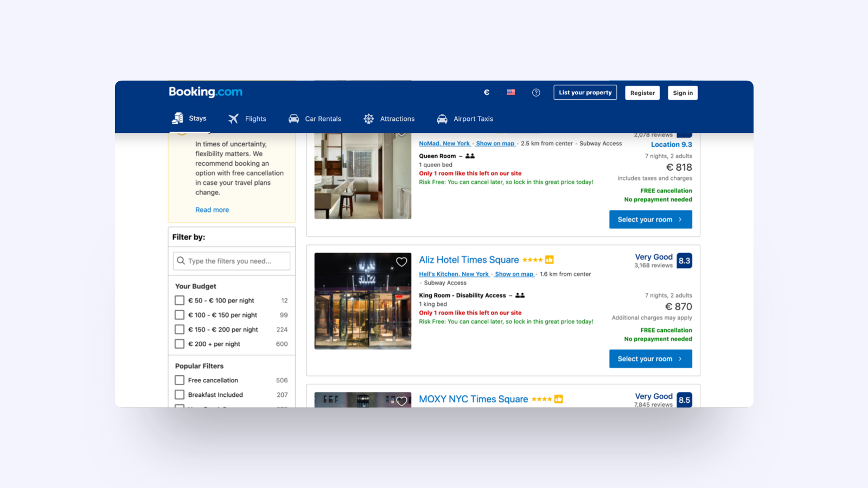
Task: Select language via the US flag icon
Action: tap(511, 93)
